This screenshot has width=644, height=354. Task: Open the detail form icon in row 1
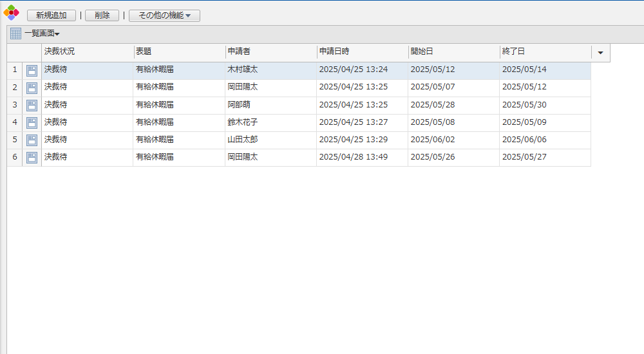pyautogui.click(x=32, y=70)
